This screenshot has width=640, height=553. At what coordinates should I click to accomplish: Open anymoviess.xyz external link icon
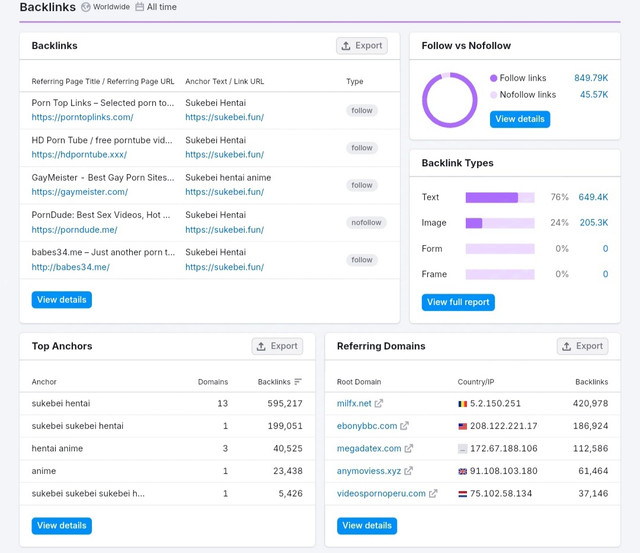pyautogui.click(x=408, y=471)
